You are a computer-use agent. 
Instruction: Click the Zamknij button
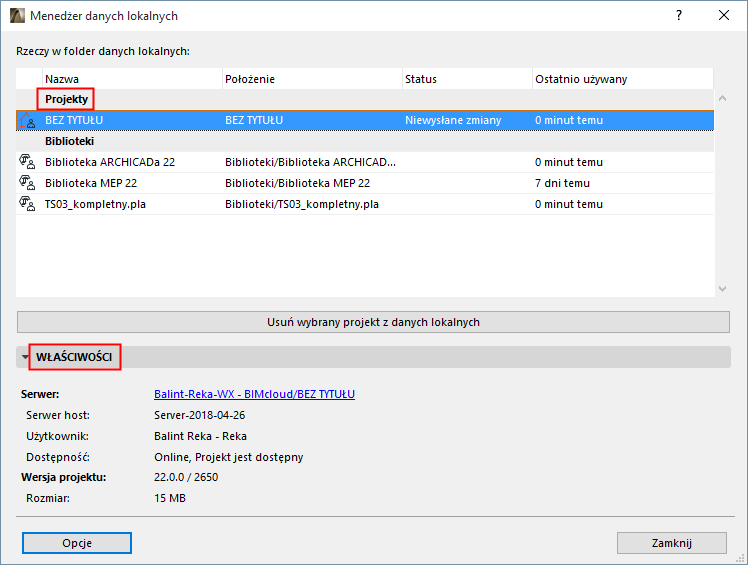pyautogui.click(x=672, y=543)
